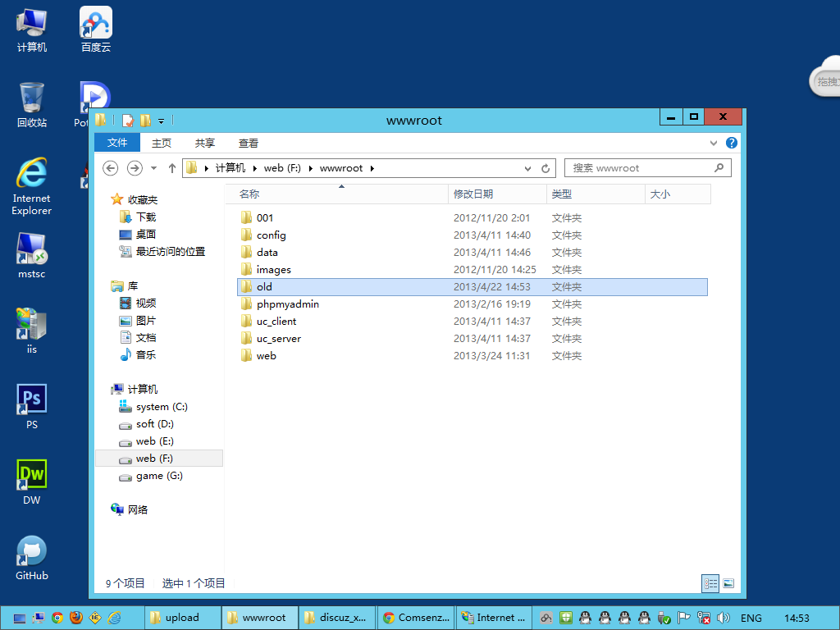Select the config folder
Screen dimensions: 840x630
tap(472, 235)
